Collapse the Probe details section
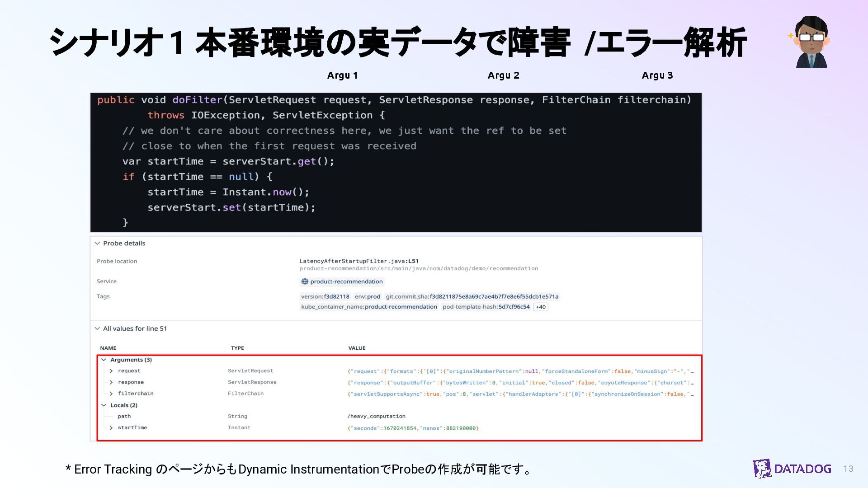 click(x=97, y=243)
